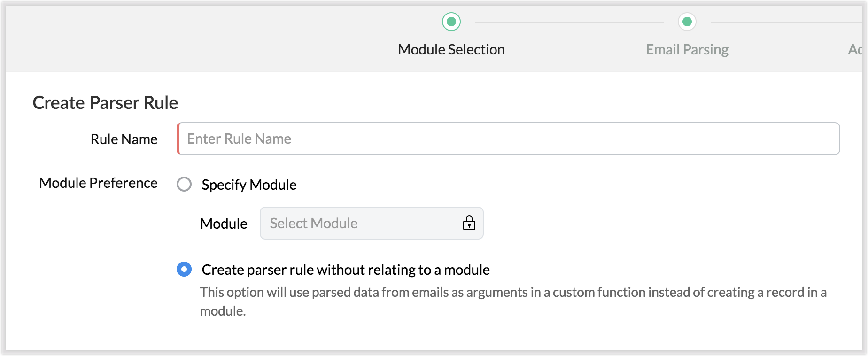Screen dimensions: 868x356
Task: Click the Specify Module option text
Action: pyautogui.click(x=249, y=185)
